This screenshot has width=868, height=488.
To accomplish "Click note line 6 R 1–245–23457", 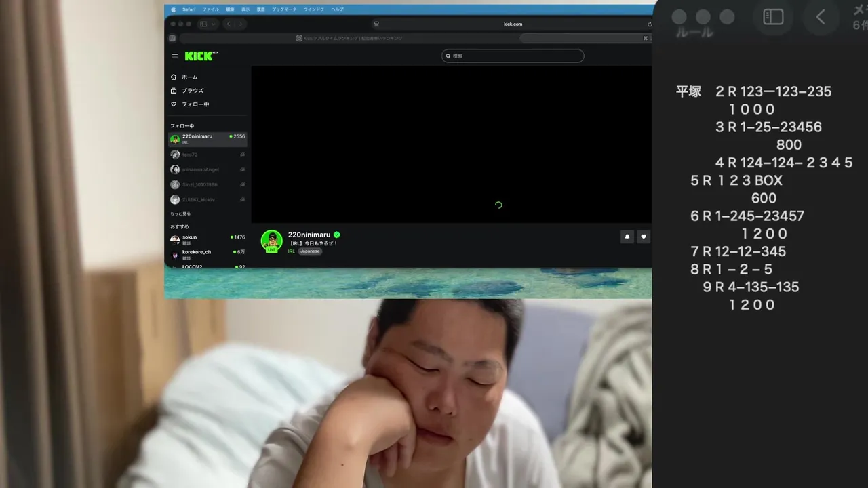I will pyautogui.click(x=747, y=216).
